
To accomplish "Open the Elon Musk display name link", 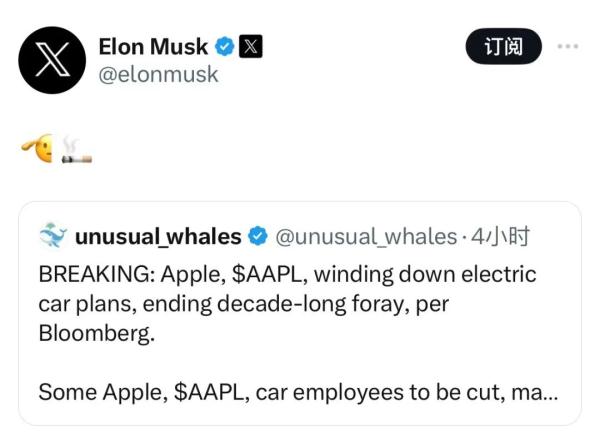I will pos(153,46).
